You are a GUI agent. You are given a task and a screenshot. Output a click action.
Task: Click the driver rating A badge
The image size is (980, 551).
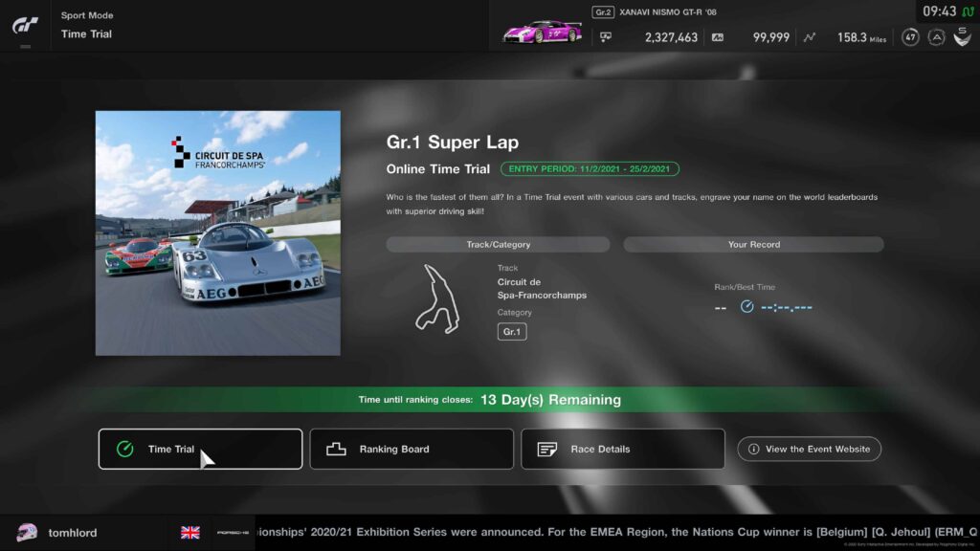(936, 37)
